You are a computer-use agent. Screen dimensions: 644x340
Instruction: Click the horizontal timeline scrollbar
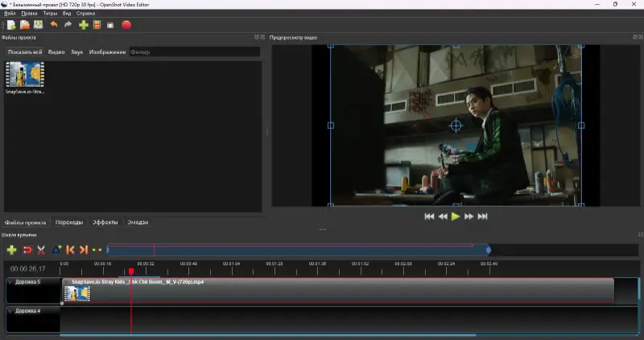268,335
